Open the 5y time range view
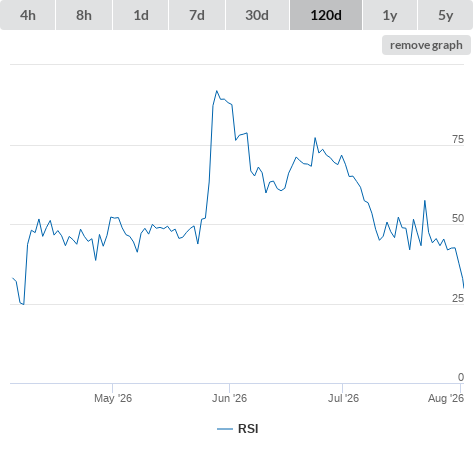Screen dimensions: 474x455 pos(445,15)
